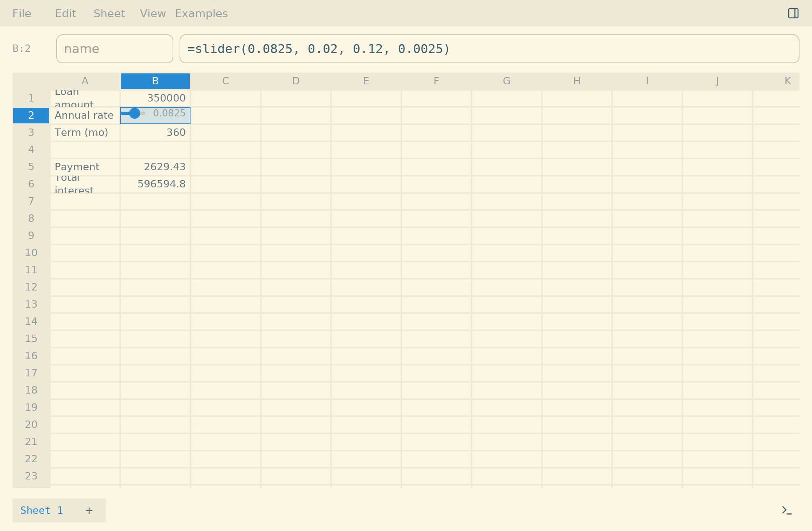The width and height of the screenshot is (812, 531).
Task: Click the Annual rate slider handle
Action: pos(135,113)
